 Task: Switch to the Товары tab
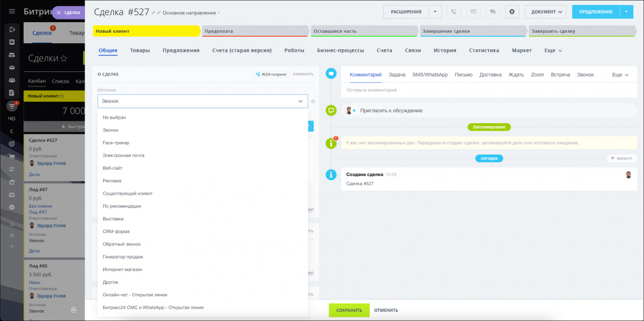point(140,50)
